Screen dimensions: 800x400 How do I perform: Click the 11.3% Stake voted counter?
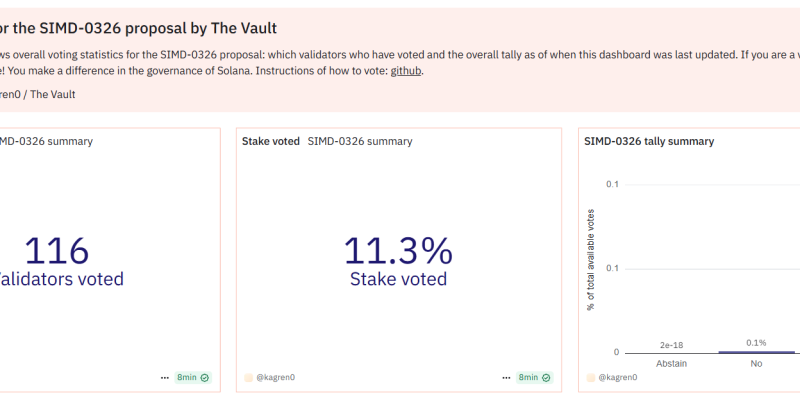click(x=398, y=251)
